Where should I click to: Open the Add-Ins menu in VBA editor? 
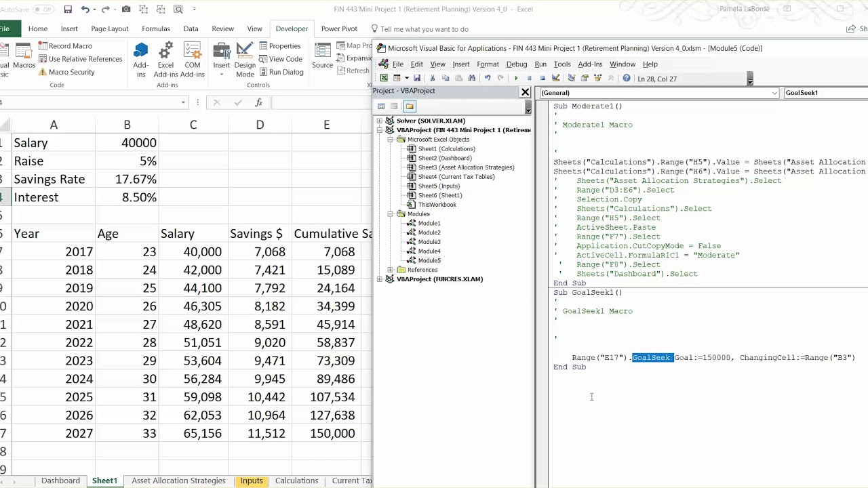click(590, 64)
